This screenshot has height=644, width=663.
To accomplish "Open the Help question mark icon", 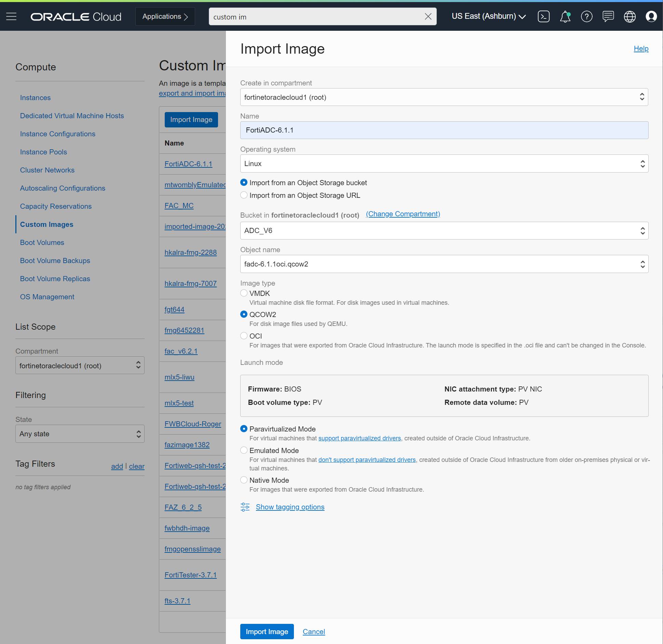I will [587, 16].
